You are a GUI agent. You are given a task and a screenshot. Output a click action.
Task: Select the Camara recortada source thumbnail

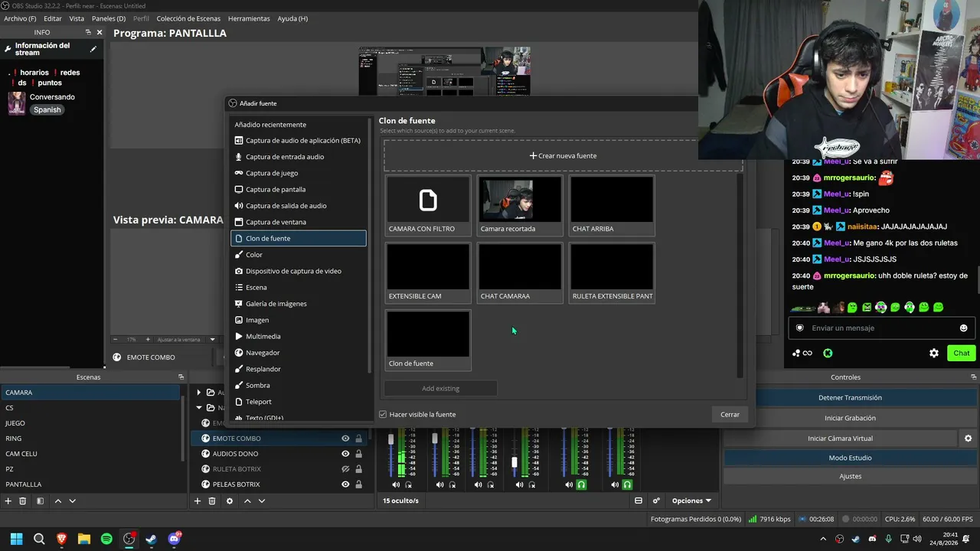click(519, 205)
